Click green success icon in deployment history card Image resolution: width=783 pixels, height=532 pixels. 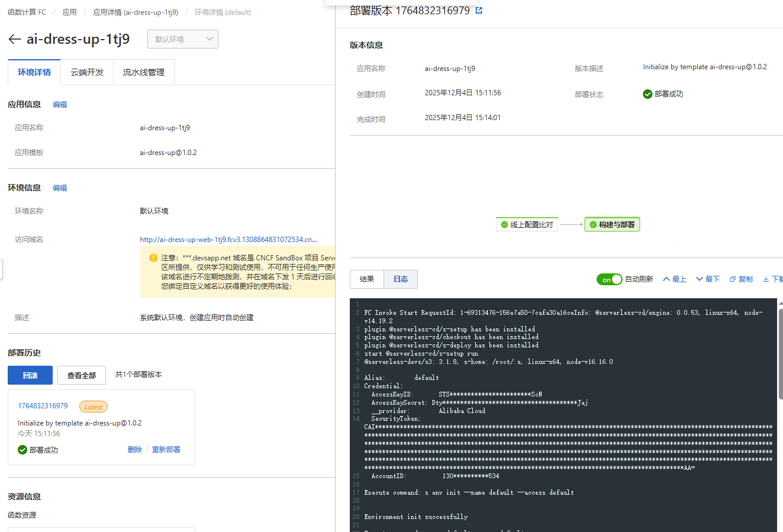coord(21,449)
